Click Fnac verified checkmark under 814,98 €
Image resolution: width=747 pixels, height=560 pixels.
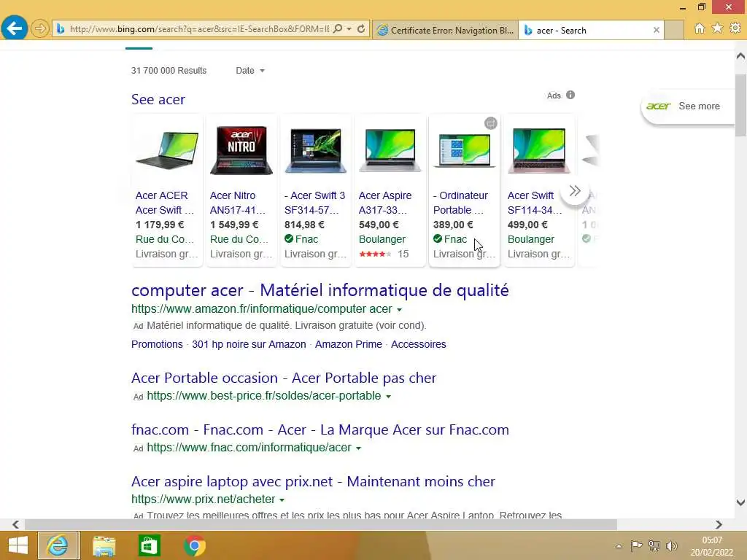pos(289,239)
